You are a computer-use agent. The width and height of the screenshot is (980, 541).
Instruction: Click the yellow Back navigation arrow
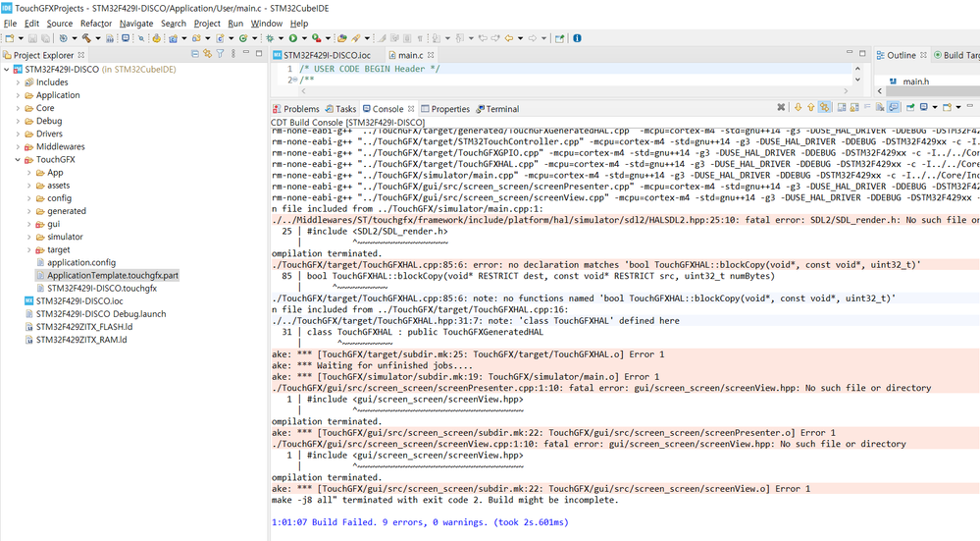[509, 38]
